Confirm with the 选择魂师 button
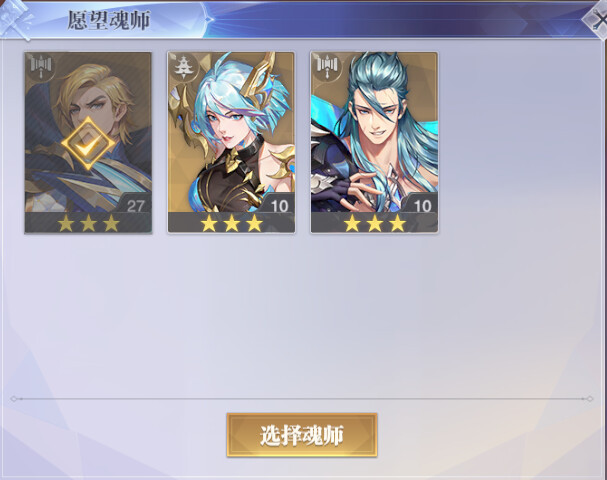The width and height of the screenshot is (607, 480). tap(302, 435)
